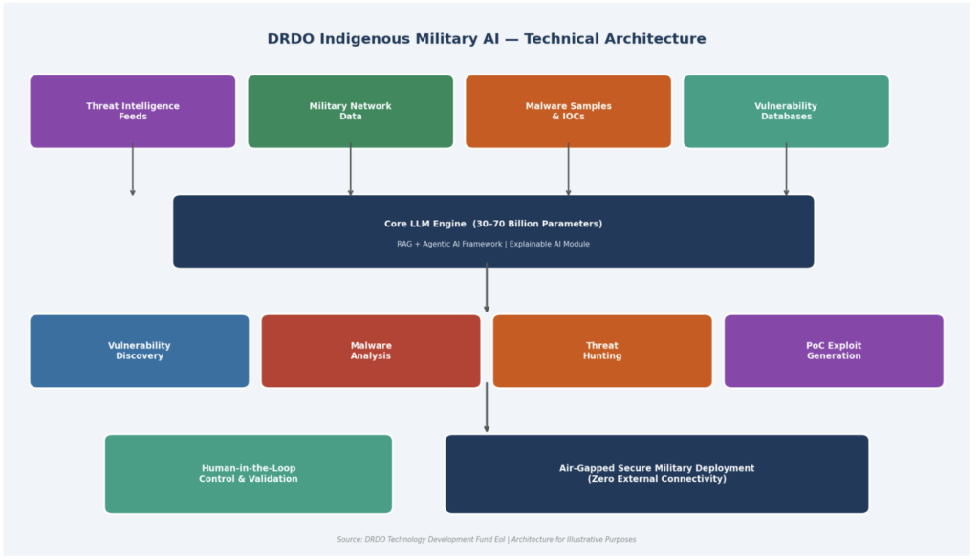The height and width of the screenshot is (560, 979).
Task: Click the Malware Analysis box
Action: pyautogui.click(x=371, y=351)
